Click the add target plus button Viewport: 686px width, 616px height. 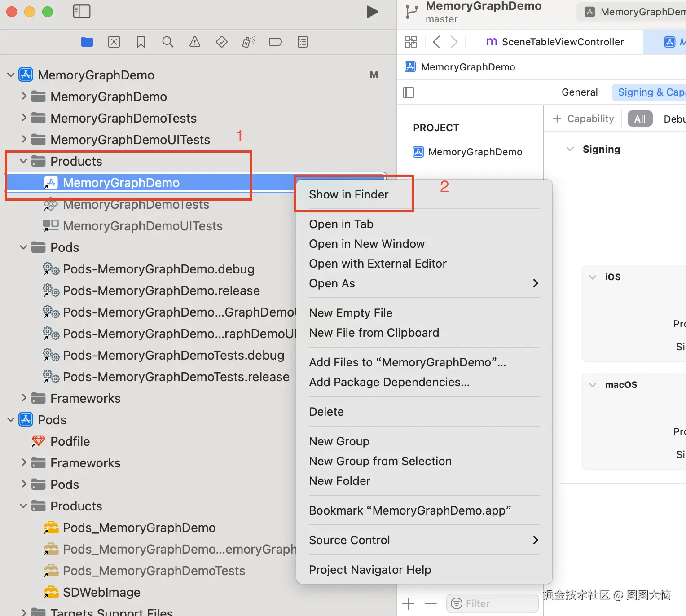(409, 604)
